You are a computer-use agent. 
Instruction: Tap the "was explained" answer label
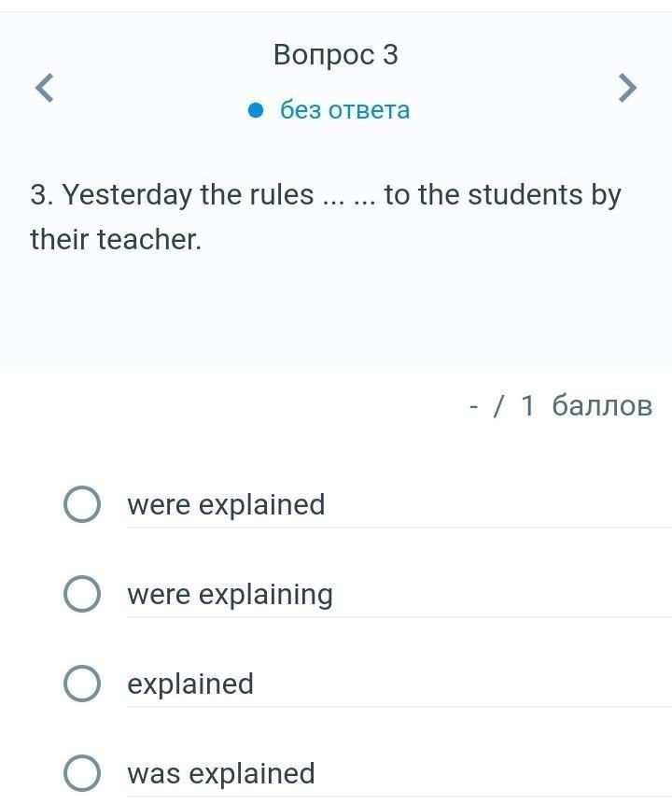click(221, 773)
